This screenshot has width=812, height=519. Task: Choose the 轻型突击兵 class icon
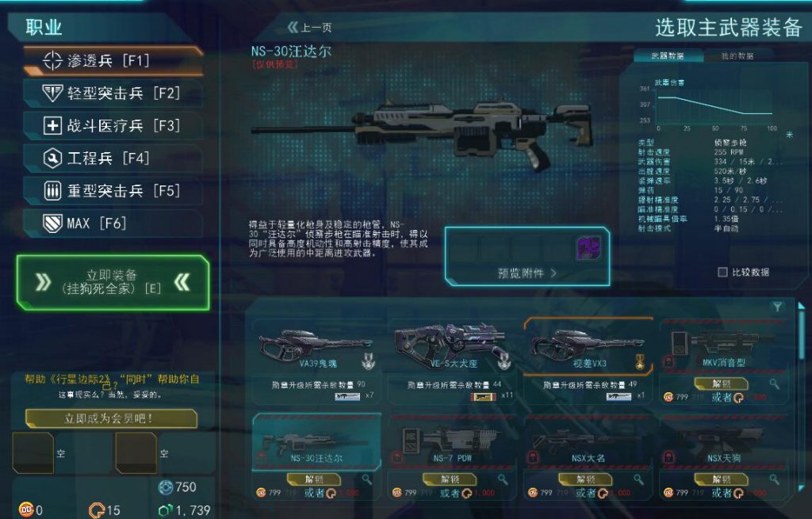(x=52, y=93)
